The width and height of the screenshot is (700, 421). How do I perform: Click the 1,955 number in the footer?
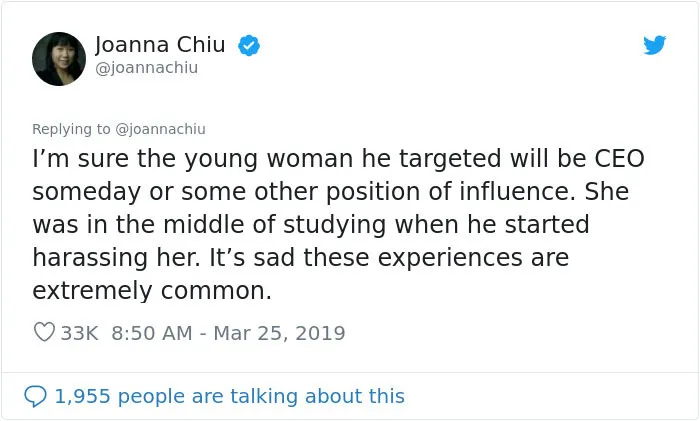(x=82, y=396)
